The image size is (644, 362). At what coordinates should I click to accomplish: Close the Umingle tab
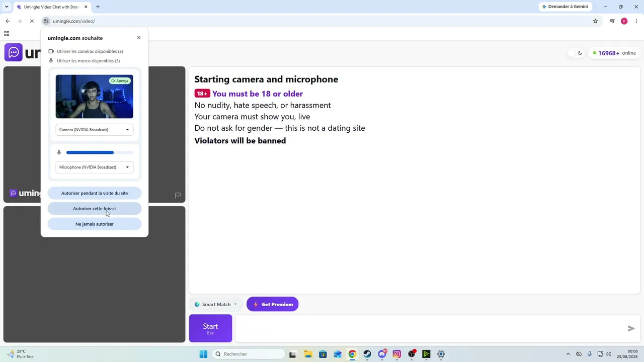click(x=86, y=7)
